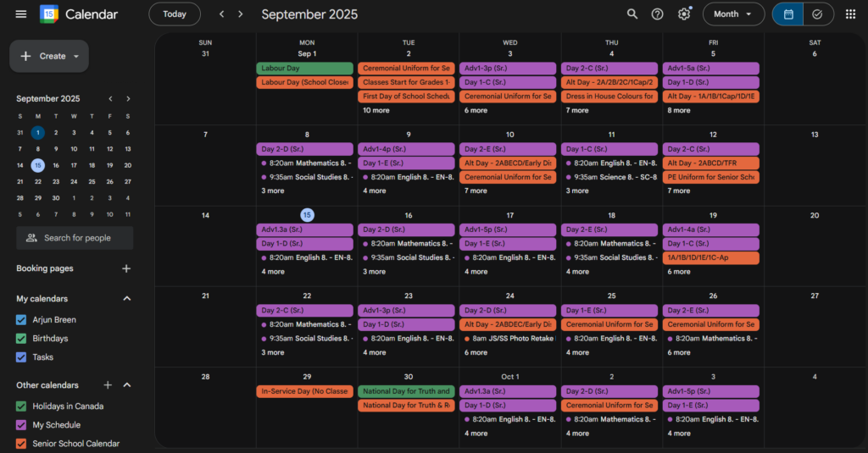This screenshot has height=453, width=868.
Task: Collapse the Other calendars section
Action: point(127,385)
